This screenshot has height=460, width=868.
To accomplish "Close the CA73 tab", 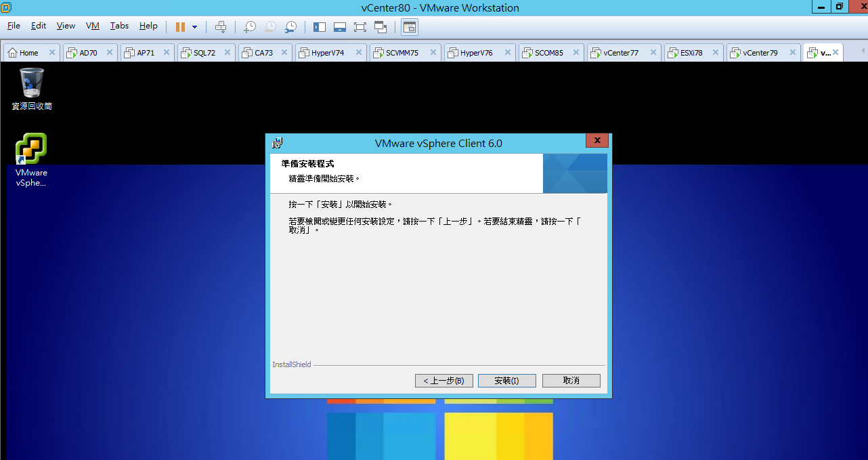I will click(x=285, y=52).
